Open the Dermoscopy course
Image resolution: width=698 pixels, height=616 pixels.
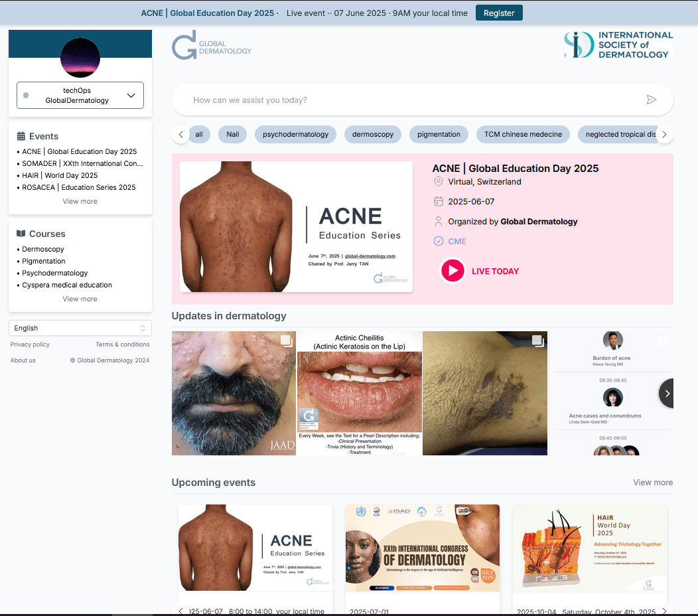pos(42,249)
